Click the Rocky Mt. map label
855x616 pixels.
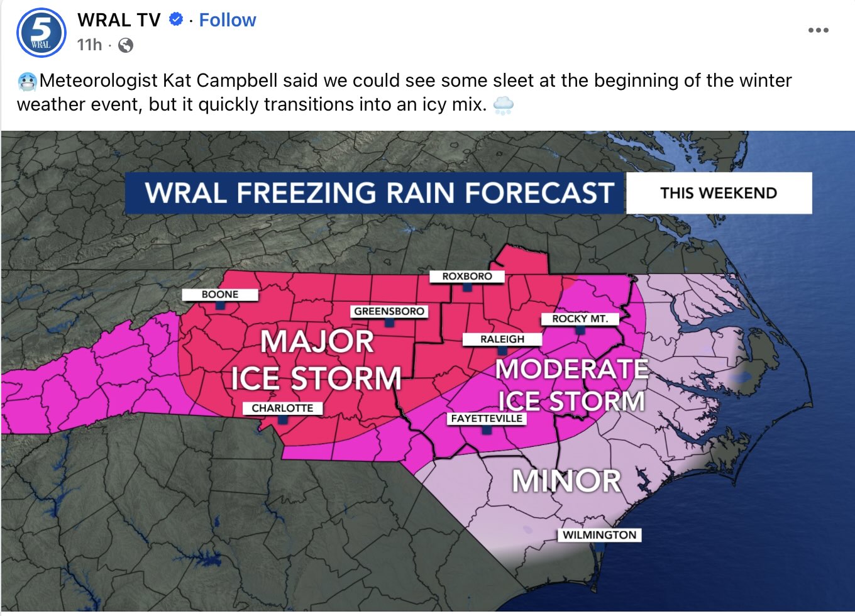coord(580,319)
